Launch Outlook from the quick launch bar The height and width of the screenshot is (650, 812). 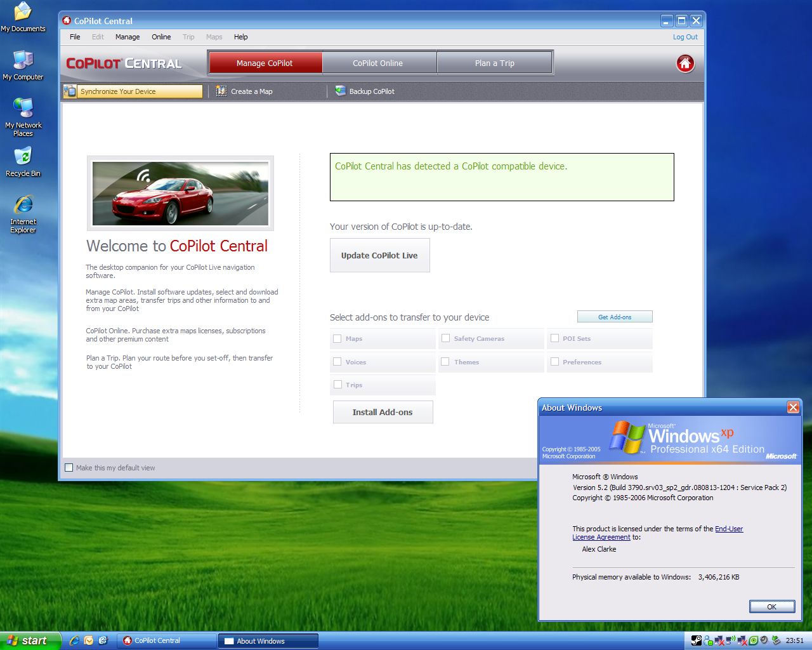(89, 640)
